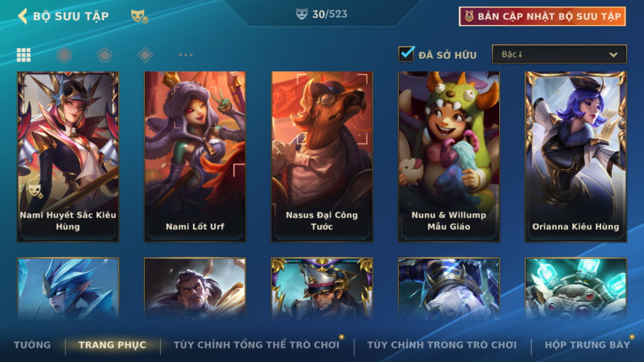644x362 pixels.
Task: Open the mask and coins icon
Action: [x=139, y=16]
